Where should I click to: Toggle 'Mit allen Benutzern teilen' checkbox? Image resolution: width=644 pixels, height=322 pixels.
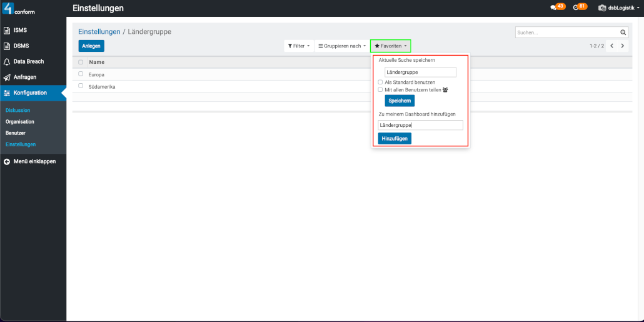point(381,89)
